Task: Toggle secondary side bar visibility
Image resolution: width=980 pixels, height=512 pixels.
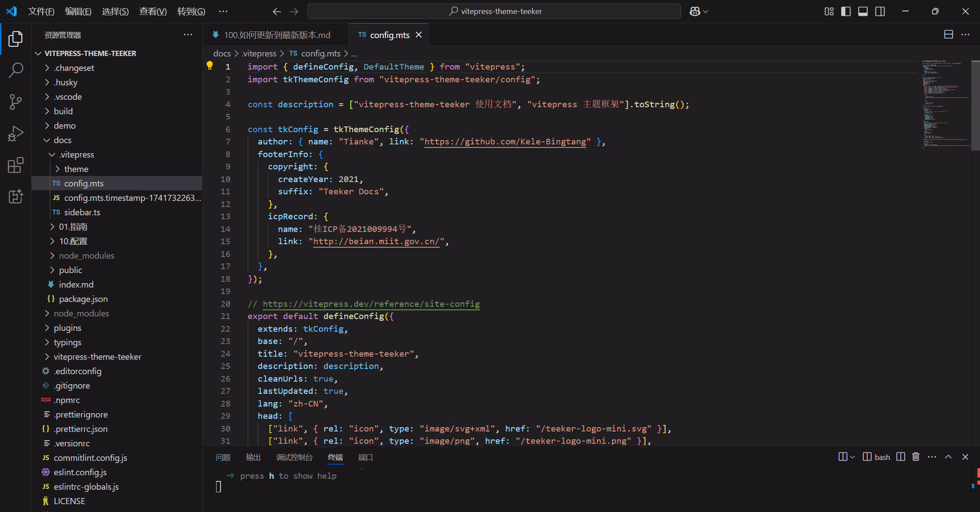Action: point(880,11)
